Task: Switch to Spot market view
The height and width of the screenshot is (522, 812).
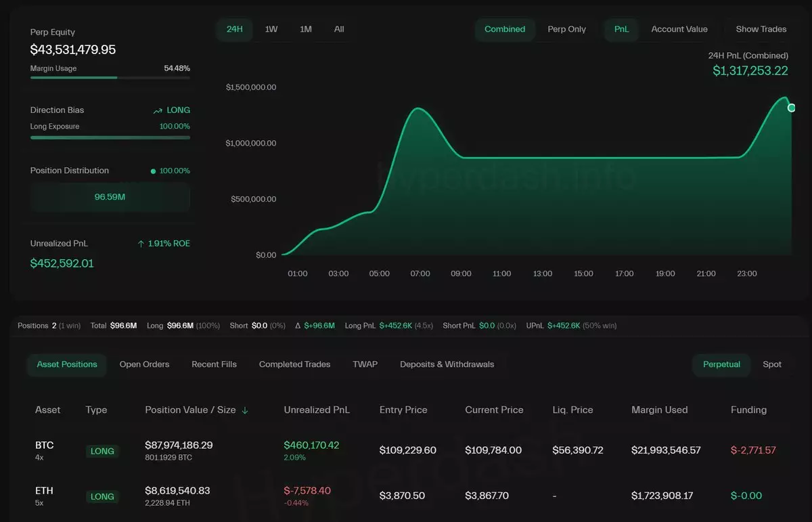Action: (771, 364)
